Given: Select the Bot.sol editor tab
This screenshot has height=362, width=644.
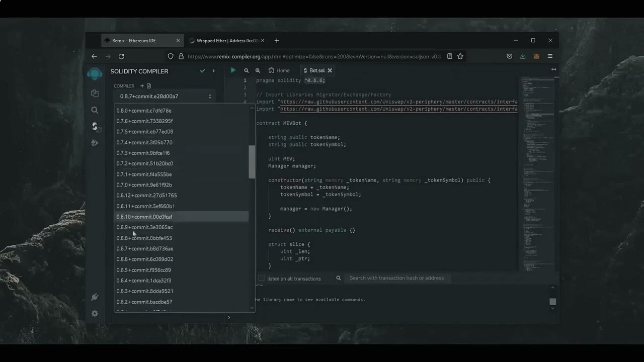Looking at the screenshot, I should 317,70.
